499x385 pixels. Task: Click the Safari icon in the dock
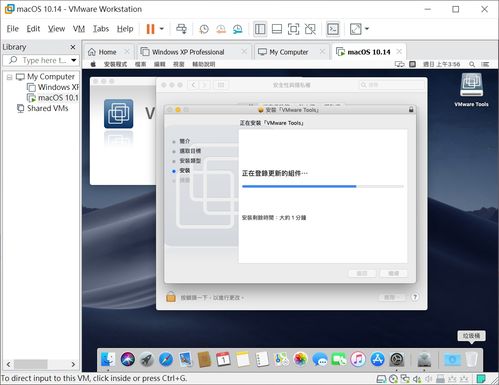point(166,360)
